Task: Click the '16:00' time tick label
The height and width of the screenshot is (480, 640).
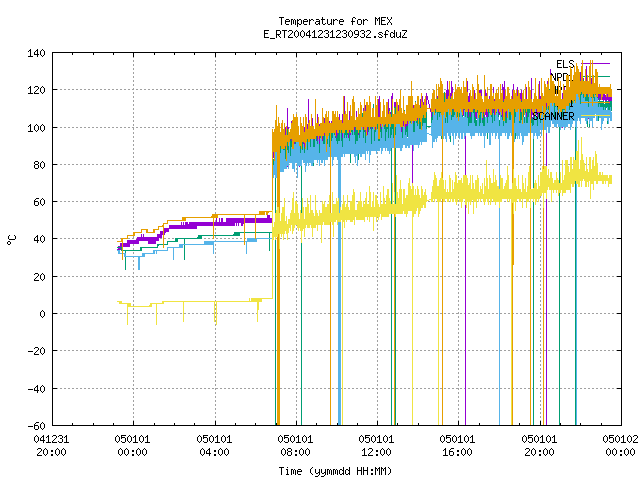Action: click(x=457, y=452)
